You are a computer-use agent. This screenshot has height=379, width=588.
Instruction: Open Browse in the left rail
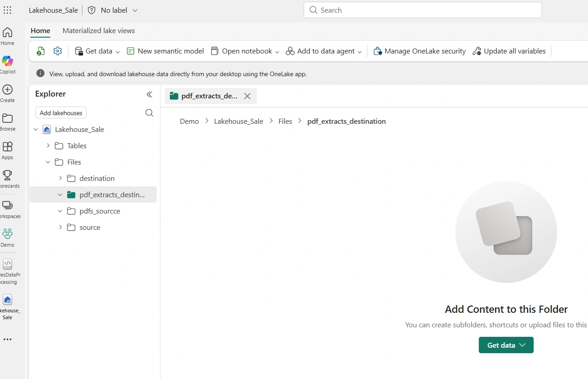coord(7,122)
